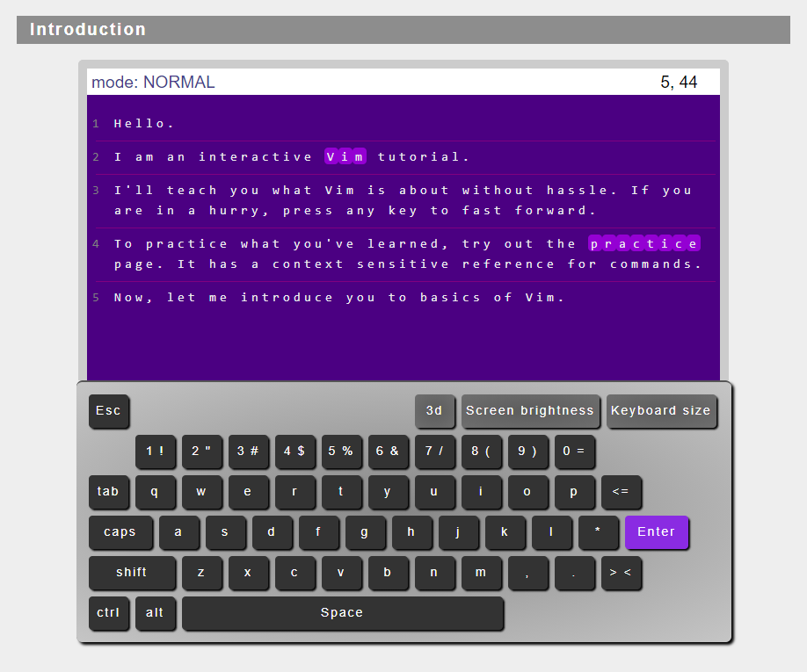This screenshot has width=807, height=672.
Task: Toggle the caps lock key
Action: coord(120,532)
